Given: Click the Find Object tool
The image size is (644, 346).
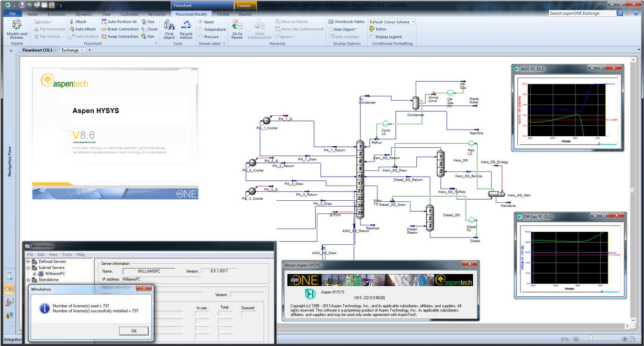Looking at the screenshot, I should pos(169,29).
